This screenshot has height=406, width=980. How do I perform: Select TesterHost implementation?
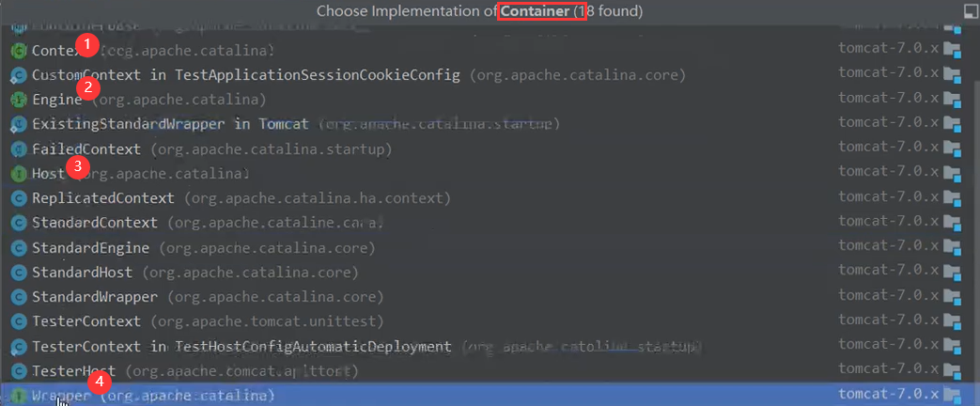pos(485,371)
